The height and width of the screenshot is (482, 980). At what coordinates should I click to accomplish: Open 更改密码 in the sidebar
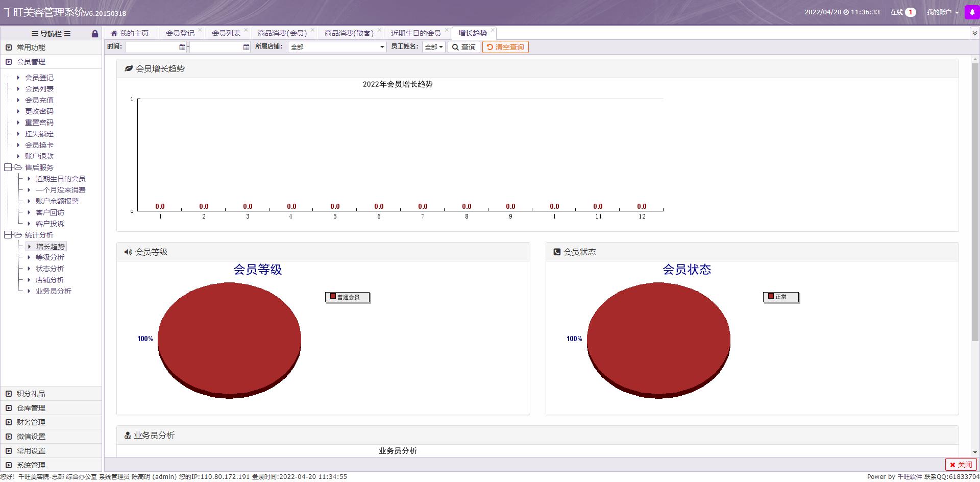39,111
